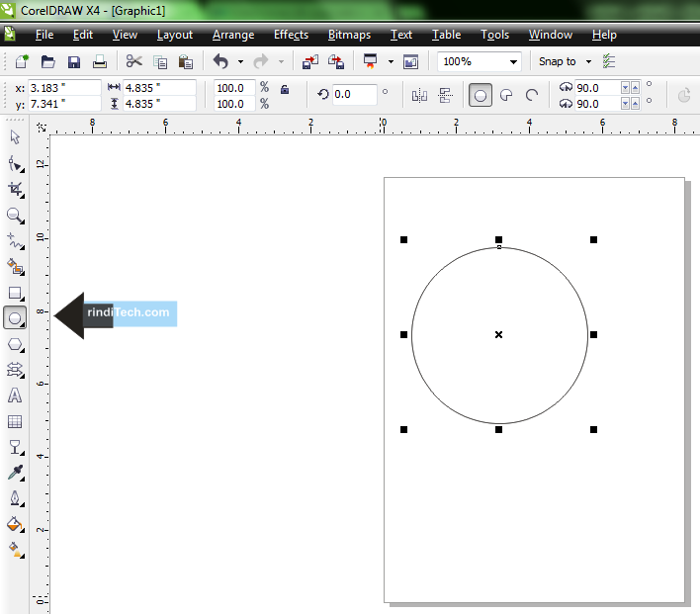
Task: Select the Shape edit tool
Action: 16,164
